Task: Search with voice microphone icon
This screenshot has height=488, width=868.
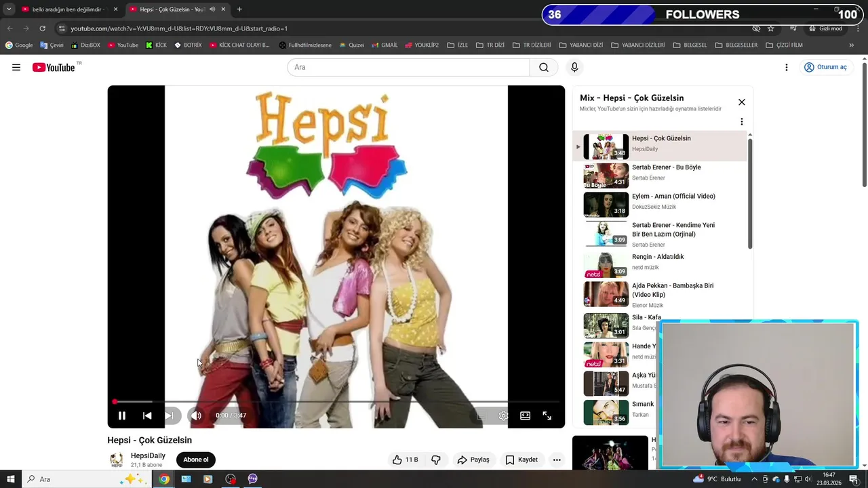Action: pyautogui.click(x=574, y=67)
